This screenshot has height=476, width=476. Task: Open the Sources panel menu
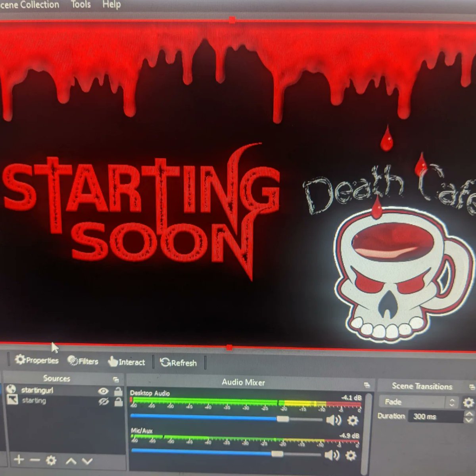tap(116, 379)
